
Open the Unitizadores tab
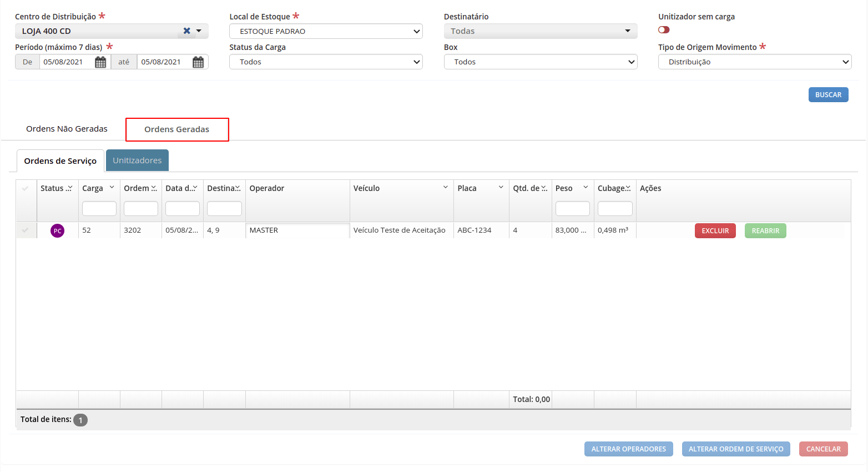[x=137, y=160]
